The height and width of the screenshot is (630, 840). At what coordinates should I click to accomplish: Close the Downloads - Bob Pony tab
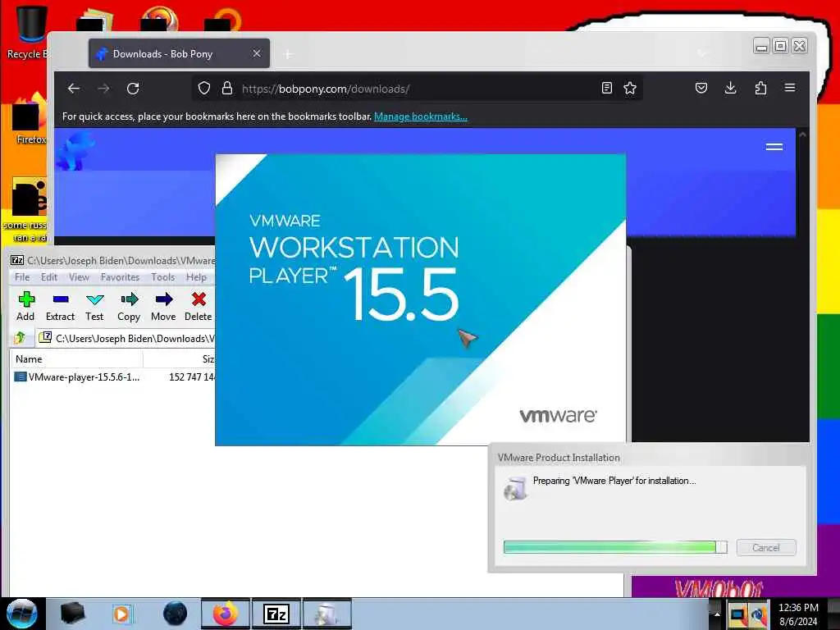point(257,53)
